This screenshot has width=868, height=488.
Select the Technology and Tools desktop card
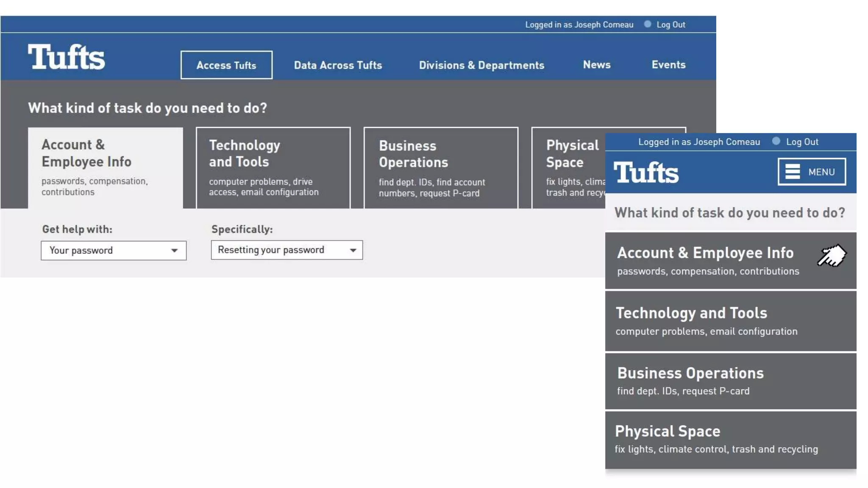(273, 168)
